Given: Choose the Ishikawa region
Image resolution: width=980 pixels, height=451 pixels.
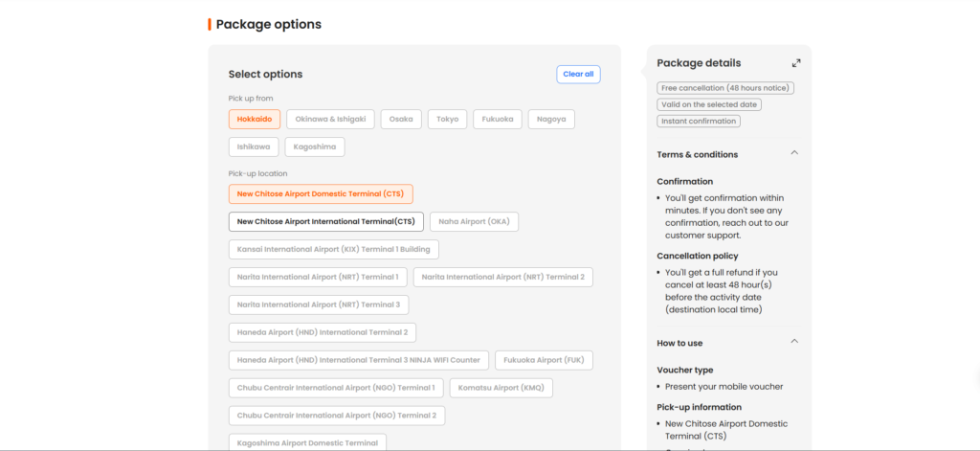Looking at the screenshot, I should tap(254, 147).
